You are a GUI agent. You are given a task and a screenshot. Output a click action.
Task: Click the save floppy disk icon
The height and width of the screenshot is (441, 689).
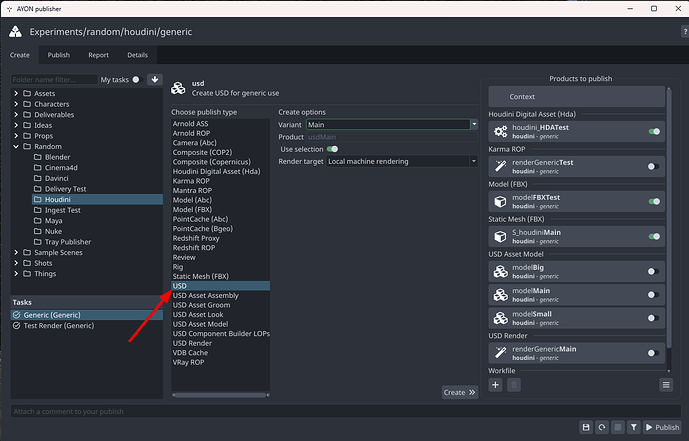pyautogui.click(x=586, y=427)
